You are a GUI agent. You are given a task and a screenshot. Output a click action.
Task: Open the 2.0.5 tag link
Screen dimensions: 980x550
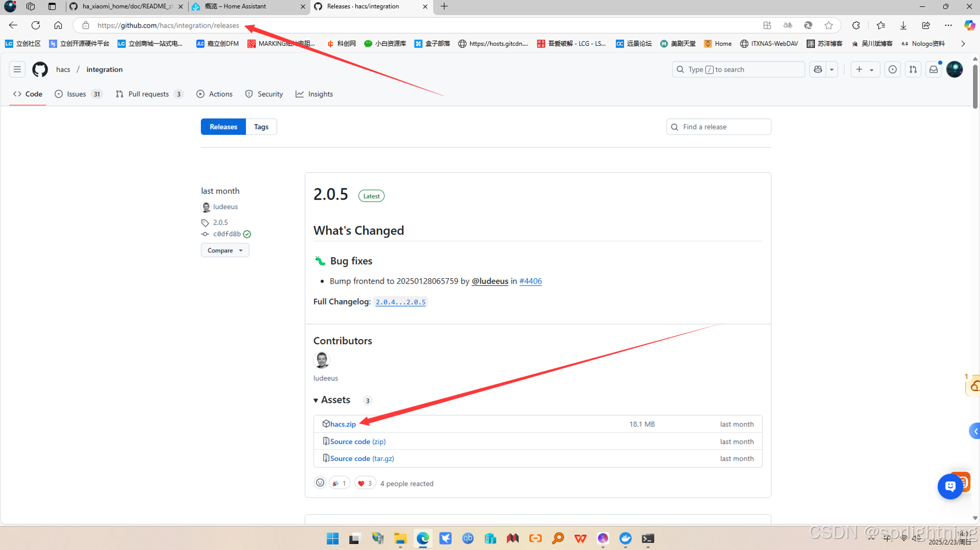220,223
